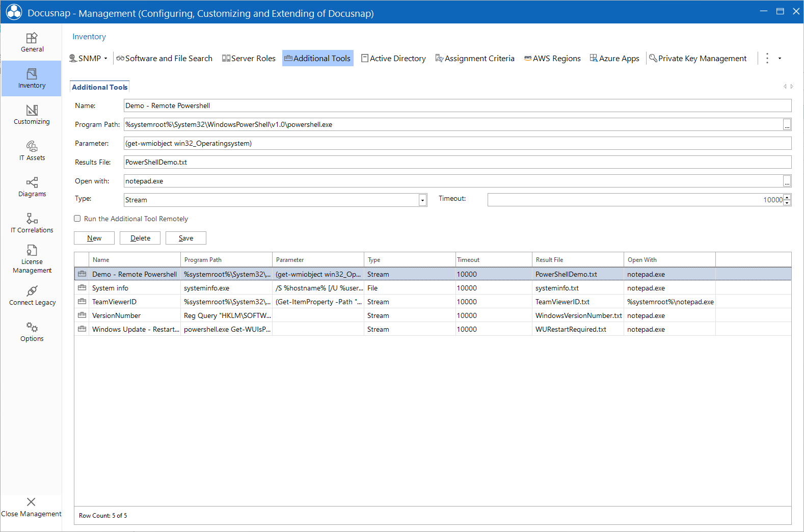Sort by Open With column header
Image resolution: width=804 pixels, height=532 pixels.
coord(670,259)
